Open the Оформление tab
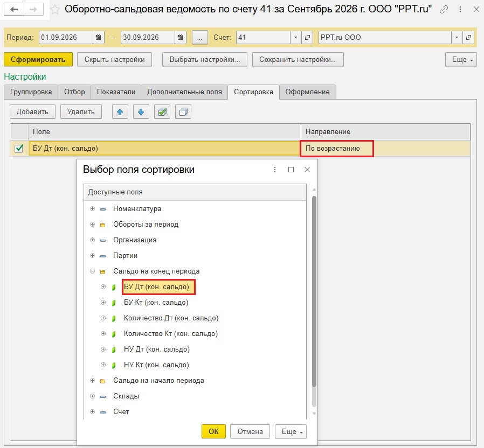This screenshot has width=484, height=448. click(307, 92)
